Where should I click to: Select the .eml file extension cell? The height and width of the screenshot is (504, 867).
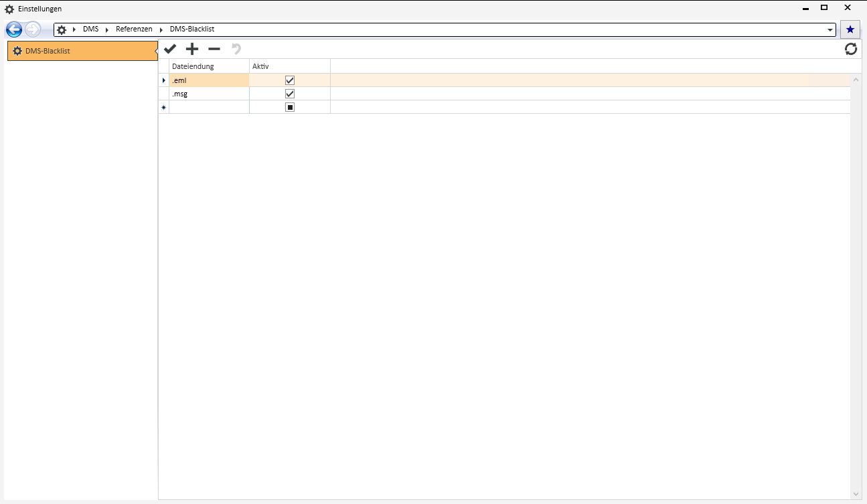(209, 80)
